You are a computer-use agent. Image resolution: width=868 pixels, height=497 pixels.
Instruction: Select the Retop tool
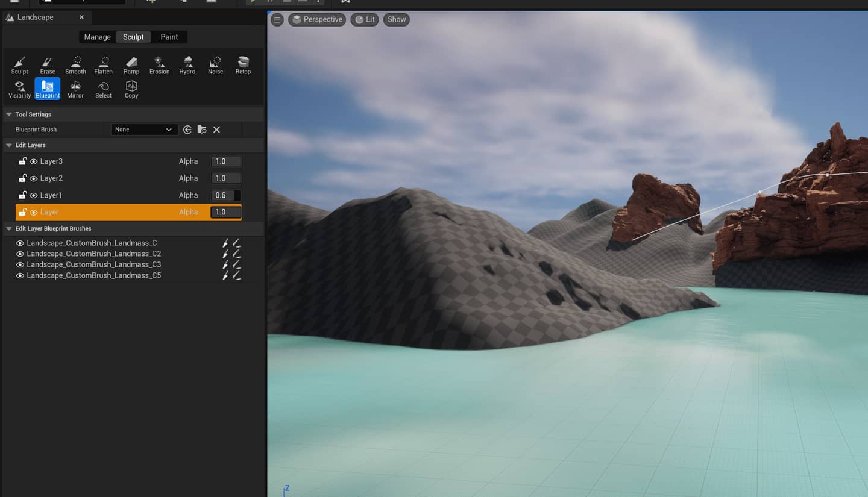tap(243, 65)
